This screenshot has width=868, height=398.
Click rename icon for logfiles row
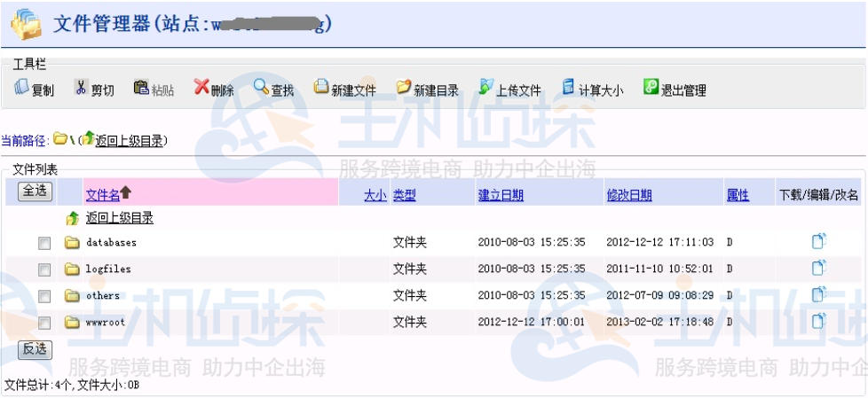(x=819, y=268)
